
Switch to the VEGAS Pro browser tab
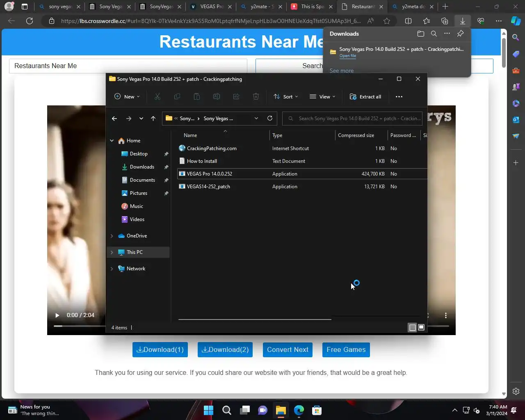[x=211, y=7]
